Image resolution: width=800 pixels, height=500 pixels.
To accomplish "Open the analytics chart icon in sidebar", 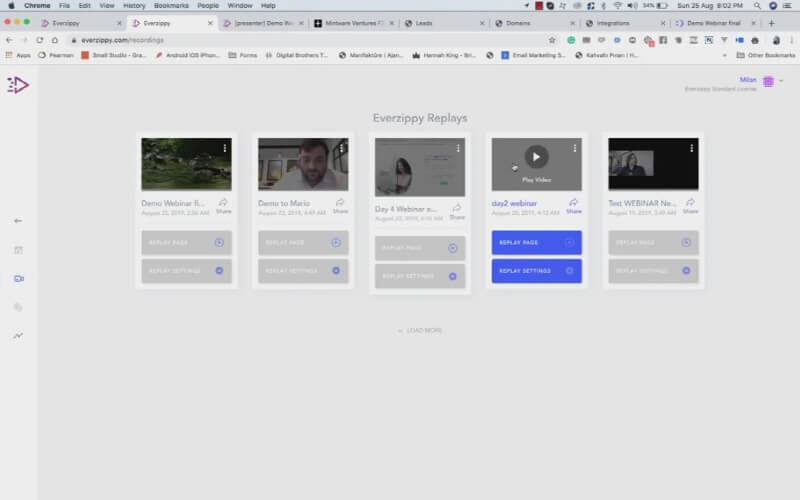I will tap(18, 336).
